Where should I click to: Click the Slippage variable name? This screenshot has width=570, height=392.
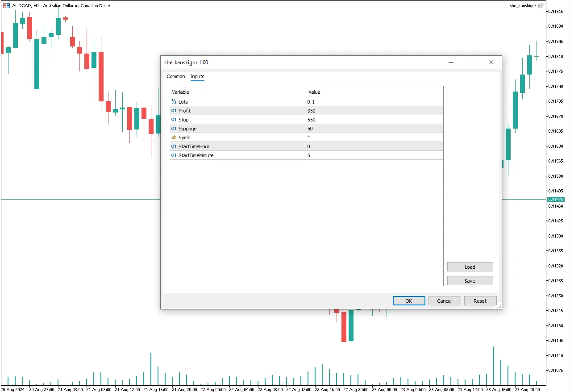[187, 129]
